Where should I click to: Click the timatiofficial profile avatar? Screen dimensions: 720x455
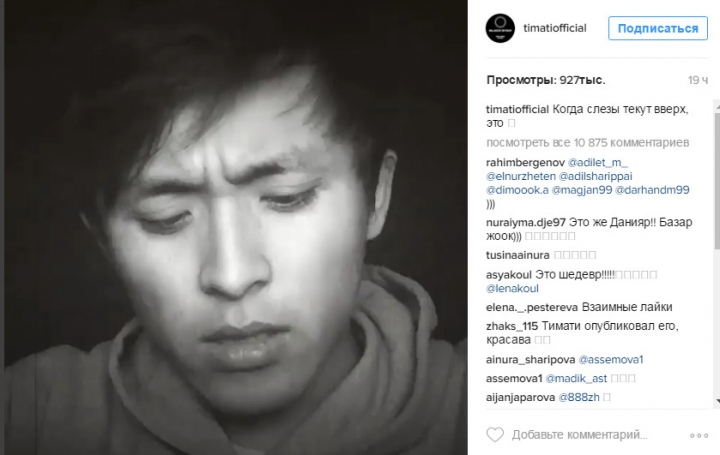pyautogui.click(x=500, y=28)
